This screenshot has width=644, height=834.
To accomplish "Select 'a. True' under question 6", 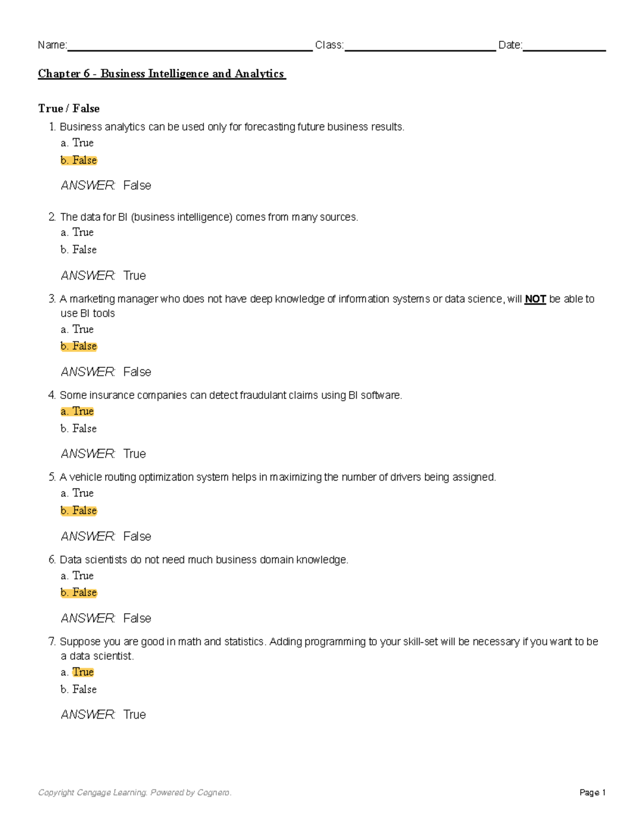I will [x=77, y=576].
